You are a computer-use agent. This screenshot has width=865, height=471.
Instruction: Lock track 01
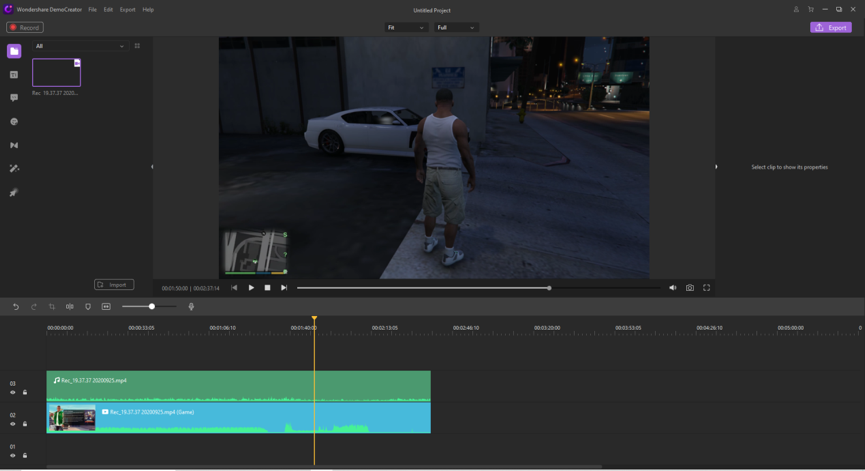(x=25, y=456)
